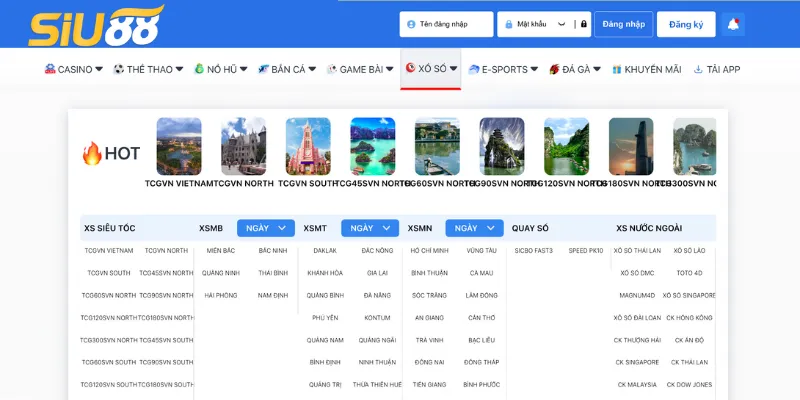Click the SIU88 logo
Image resolution: width=800 pixels, height=400 pixels.
tap(96, 26)
